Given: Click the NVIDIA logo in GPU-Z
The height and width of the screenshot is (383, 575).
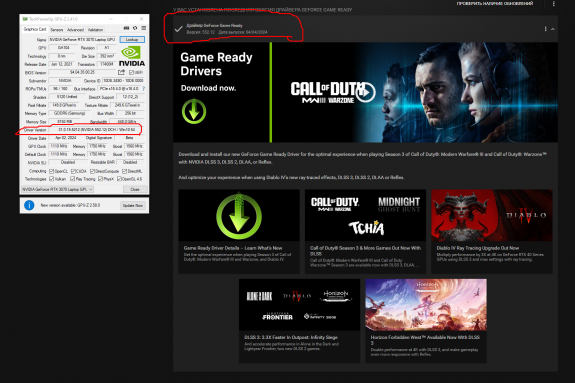Looking at the screenshot, I should point(132,56).
